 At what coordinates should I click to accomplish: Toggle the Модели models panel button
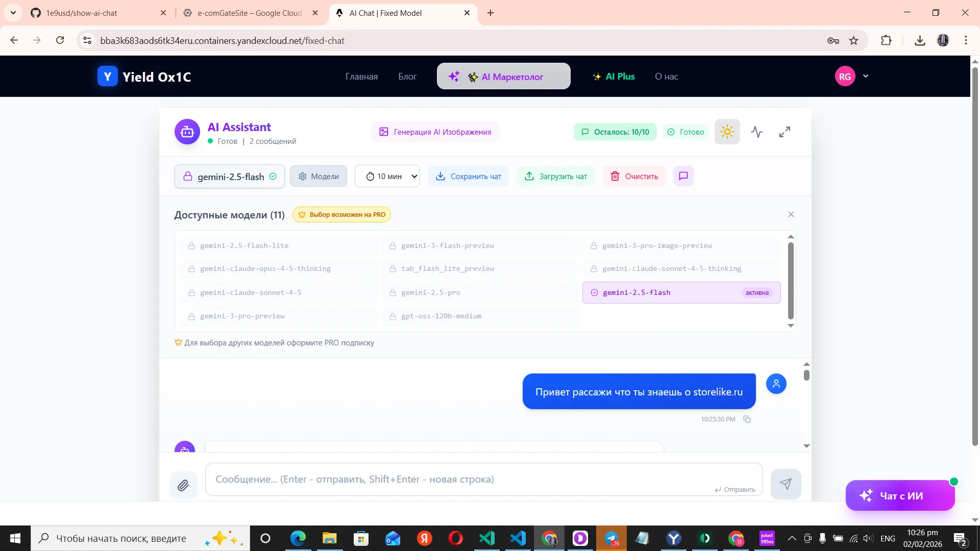[318, 176]
